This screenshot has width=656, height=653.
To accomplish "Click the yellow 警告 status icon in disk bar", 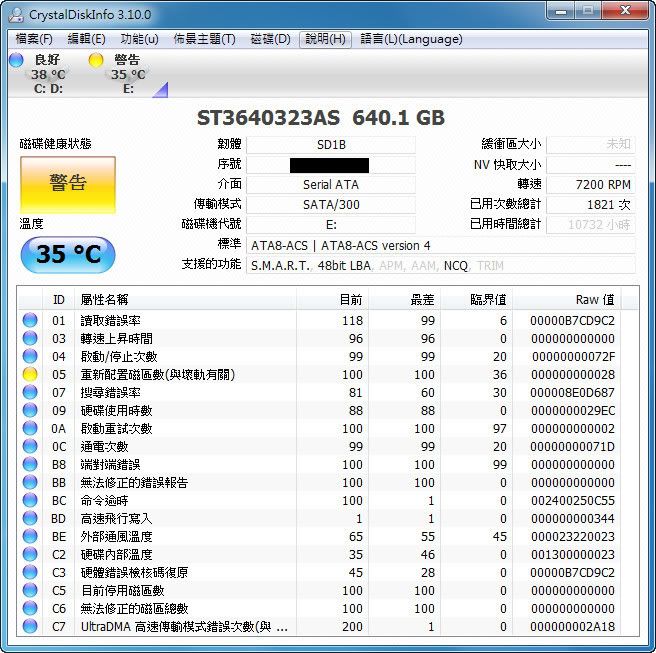I will coord(96,60).
